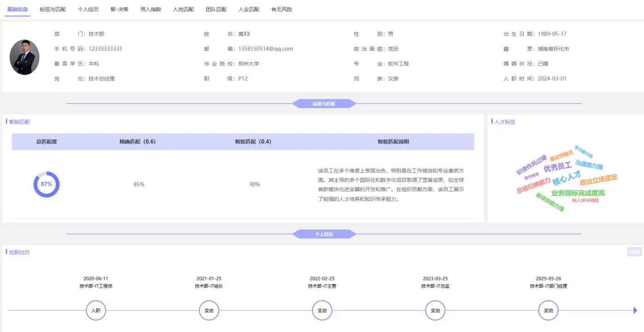The width and height of the screenshot is (644, 332).
Task: Click the 个人经历 section banner
Action: pyautogui.click(x=324, y=234)
